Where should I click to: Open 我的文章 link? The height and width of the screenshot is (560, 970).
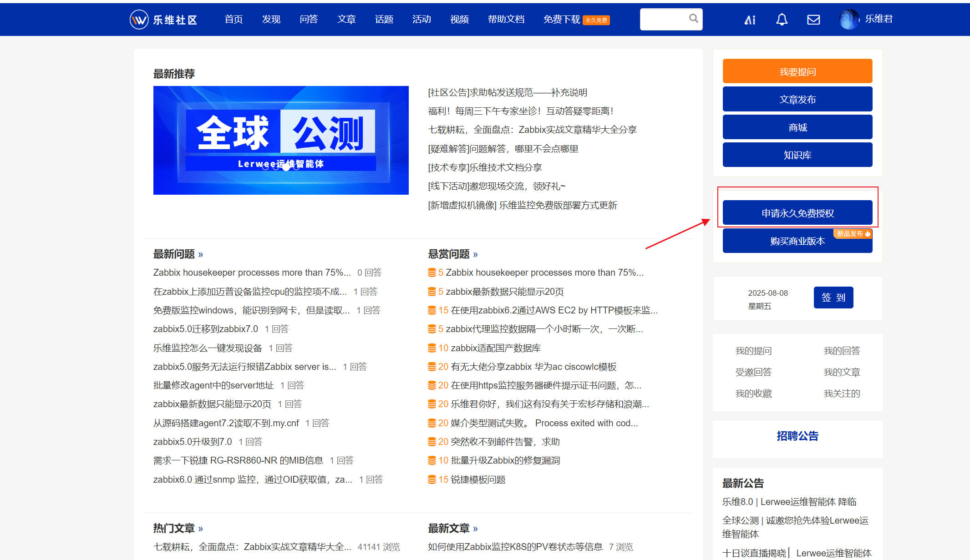tap(842, 372)
